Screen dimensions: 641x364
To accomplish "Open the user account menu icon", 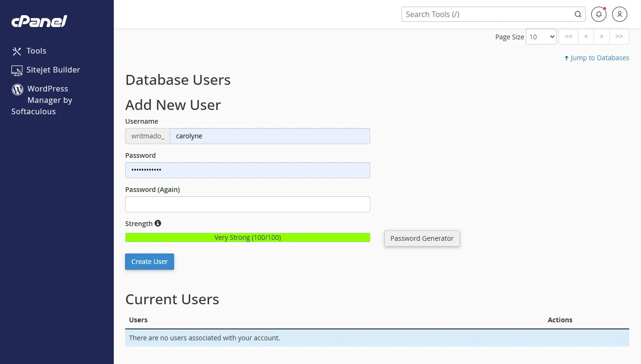I will (620, 14).
